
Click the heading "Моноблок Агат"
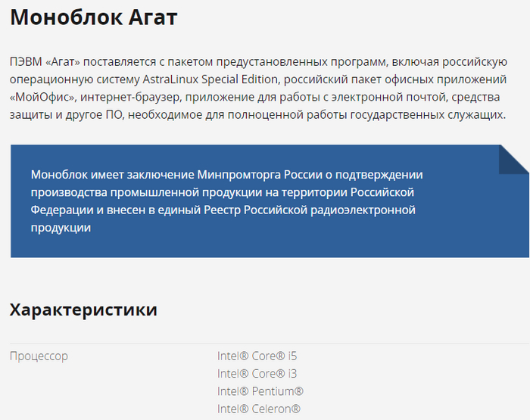(x=94, y=17)
